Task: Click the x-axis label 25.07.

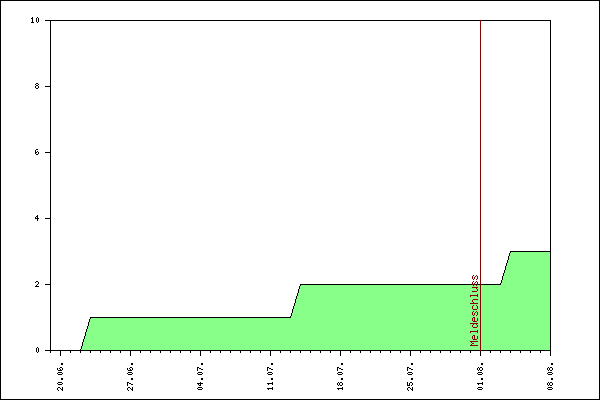Action: point(411,377)
